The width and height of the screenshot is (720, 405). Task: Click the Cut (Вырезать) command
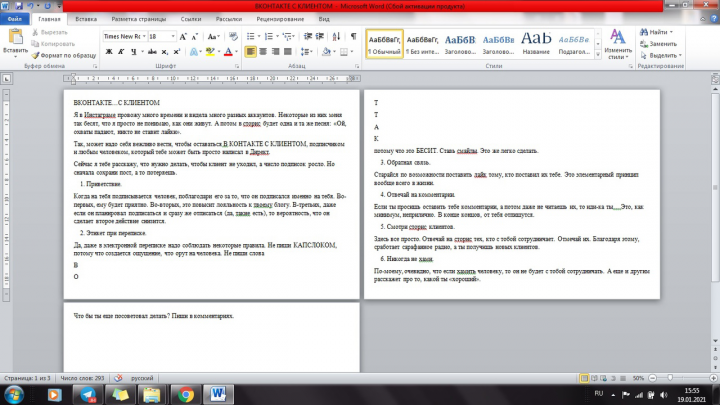click(50, 32)
